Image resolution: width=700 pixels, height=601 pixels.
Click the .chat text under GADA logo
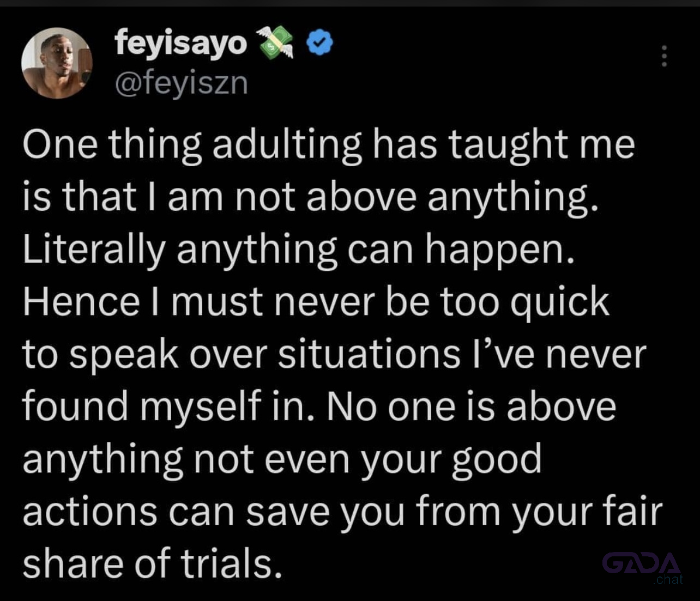[x=667, y=579]
